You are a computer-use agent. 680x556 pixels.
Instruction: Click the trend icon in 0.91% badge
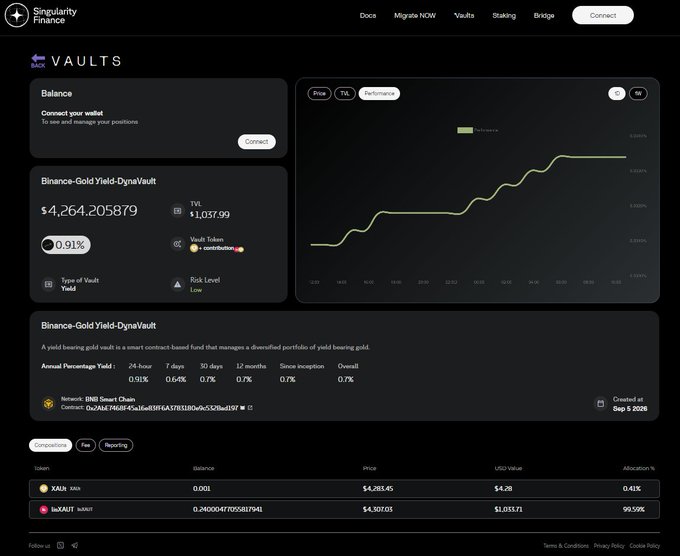[48, 245]
